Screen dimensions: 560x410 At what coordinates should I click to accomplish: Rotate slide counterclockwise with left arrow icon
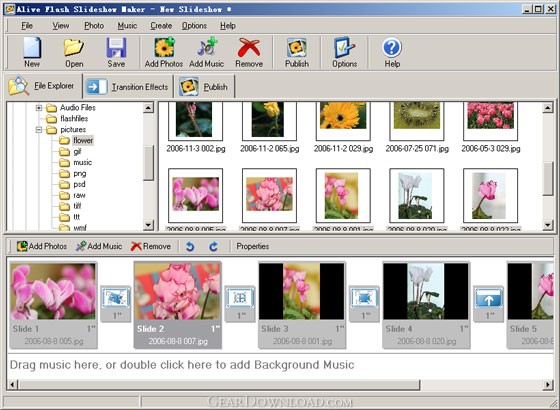(x=190, y=246)
